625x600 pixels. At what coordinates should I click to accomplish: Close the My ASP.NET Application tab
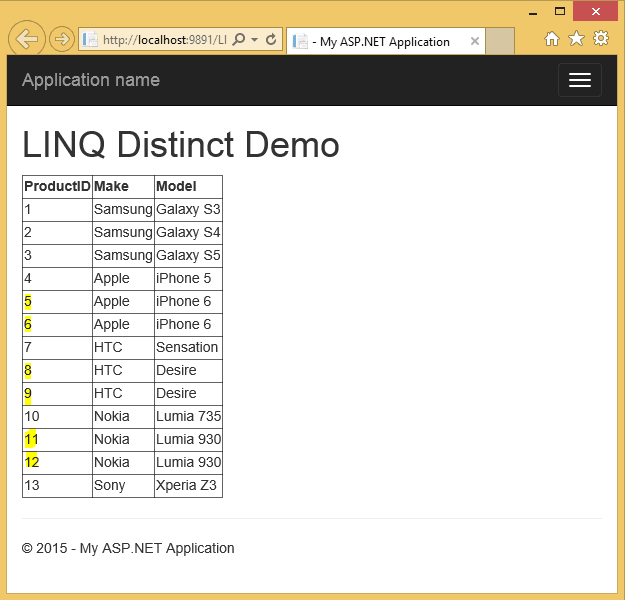pos(474,42)
